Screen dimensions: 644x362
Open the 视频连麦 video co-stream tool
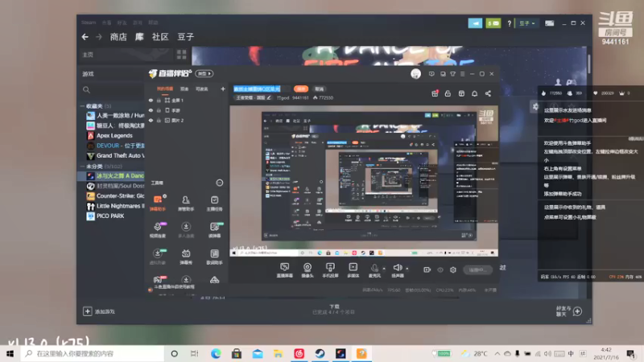[x=158, y=230]
